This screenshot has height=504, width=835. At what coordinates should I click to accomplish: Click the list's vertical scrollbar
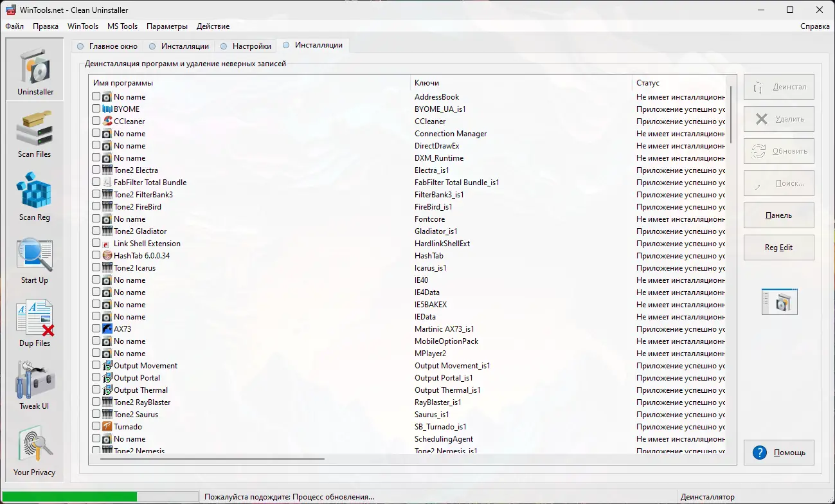[731, 115]
